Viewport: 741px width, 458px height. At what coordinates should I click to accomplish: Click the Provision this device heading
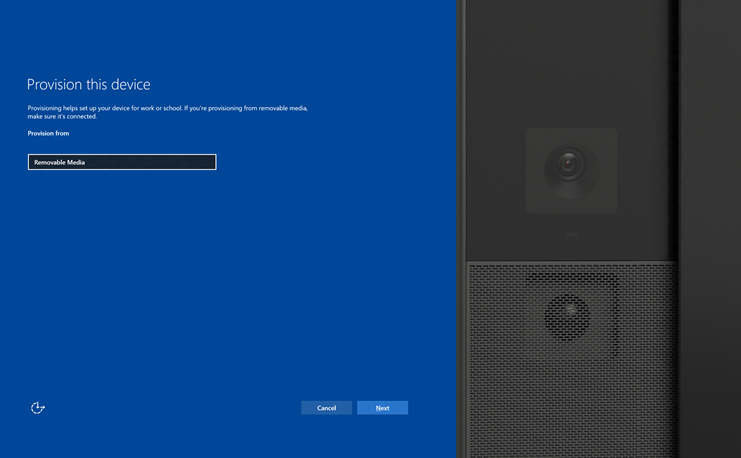(x=88, y=85)
